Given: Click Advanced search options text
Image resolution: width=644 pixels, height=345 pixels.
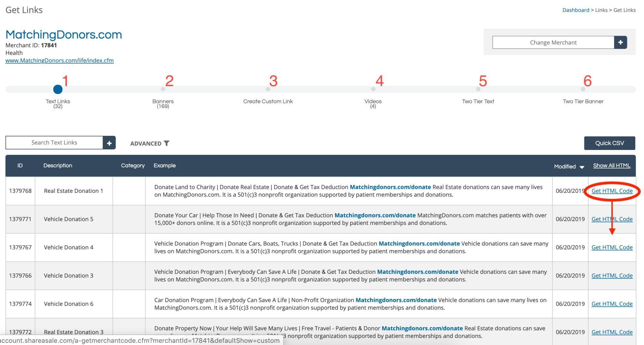Looking at the screenshot, I should [x=146, y=144].
